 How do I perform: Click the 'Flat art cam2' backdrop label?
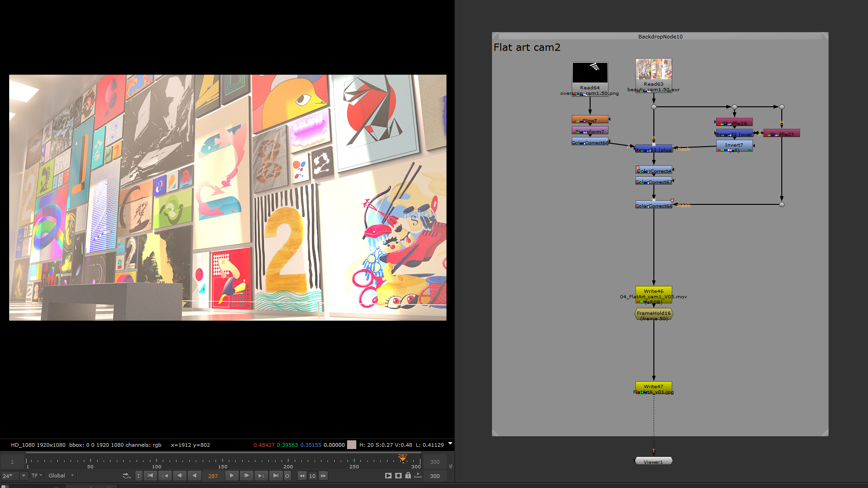click(527, 47)
